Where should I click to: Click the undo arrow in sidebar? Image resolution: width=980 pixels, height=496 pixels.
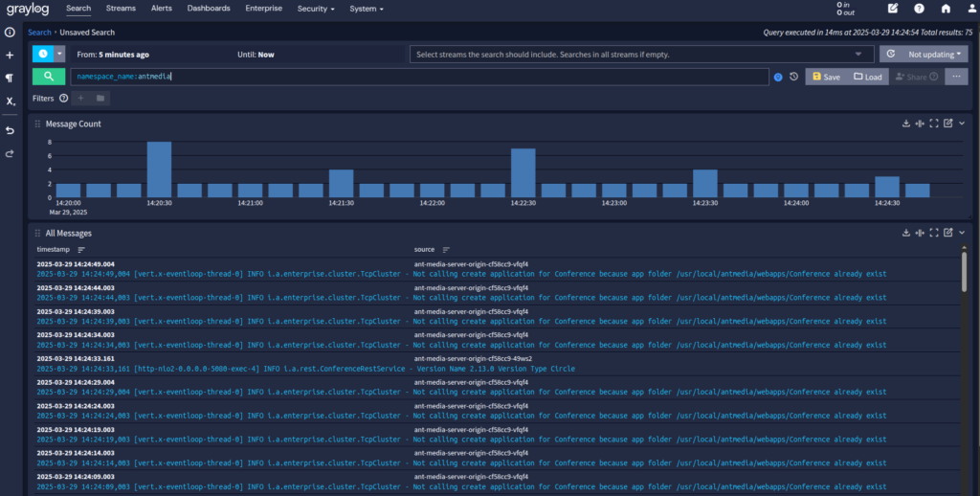click(10, 130)
